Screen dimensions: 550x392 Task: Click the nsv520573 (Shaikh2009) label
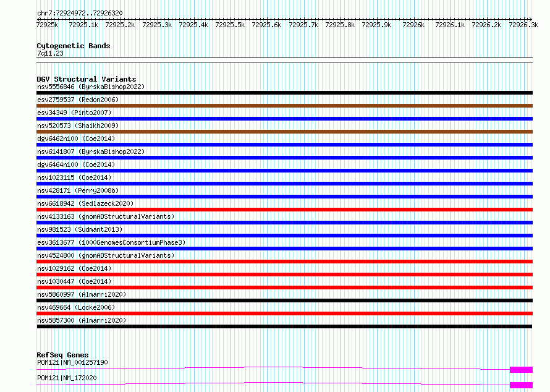pyautogui.click(x=78, y=126)
